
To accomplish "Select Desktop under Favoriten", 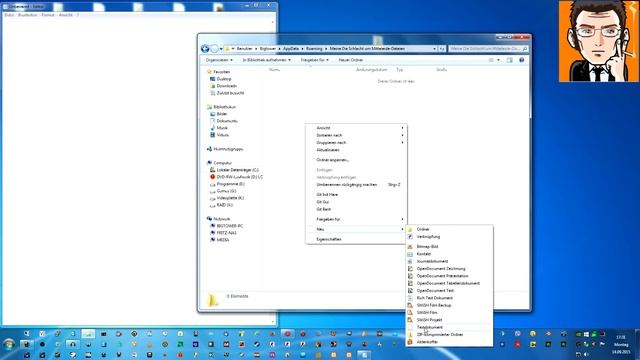I will (x=224, y=79).
